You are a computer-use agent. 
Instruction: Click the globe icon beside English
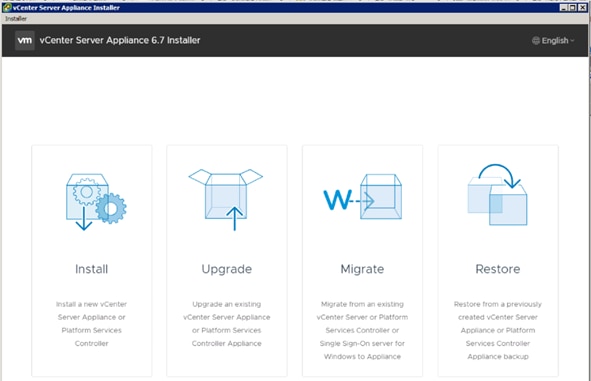click(x=536, y=41)
